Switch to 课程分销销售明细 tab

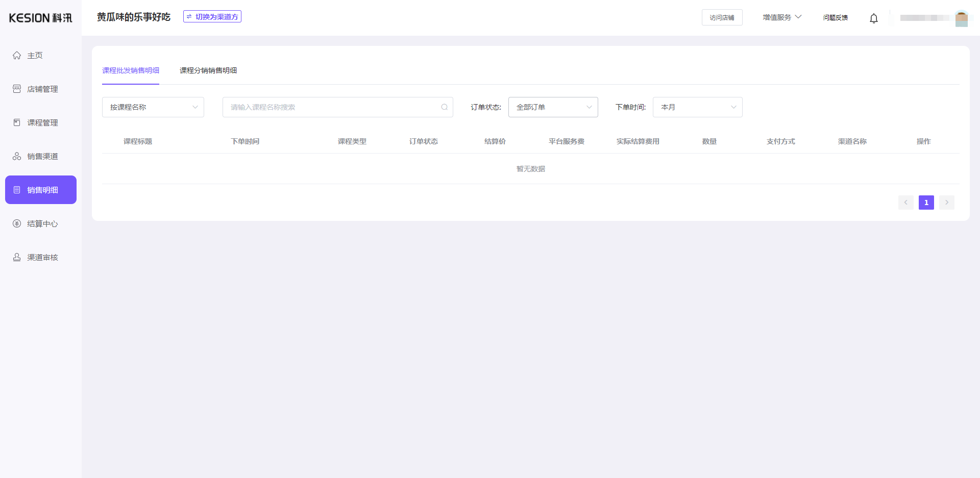[x=208, y=70]
